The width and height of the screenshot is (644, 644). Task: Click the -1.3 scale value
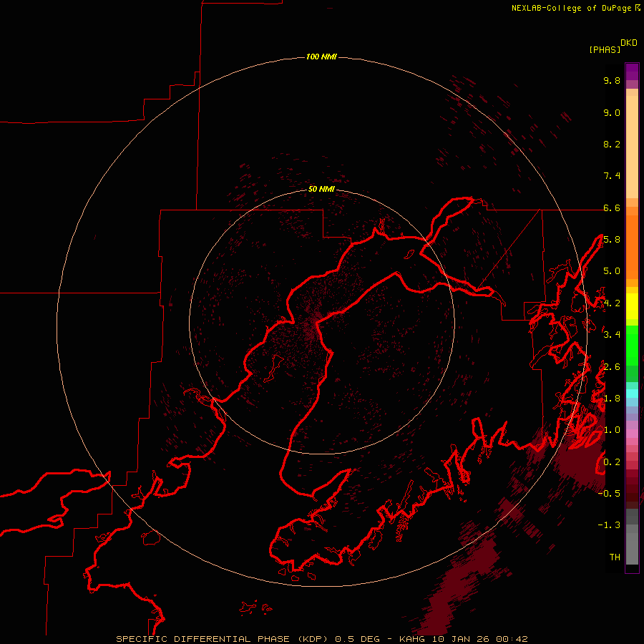pyautogui.click(x=609, y=525)
